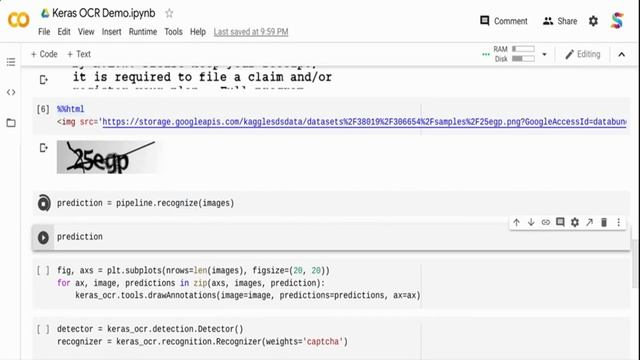Viewport: 640px width, 360px height.
Task: Run the prediction cell
Action: (43, 237)
